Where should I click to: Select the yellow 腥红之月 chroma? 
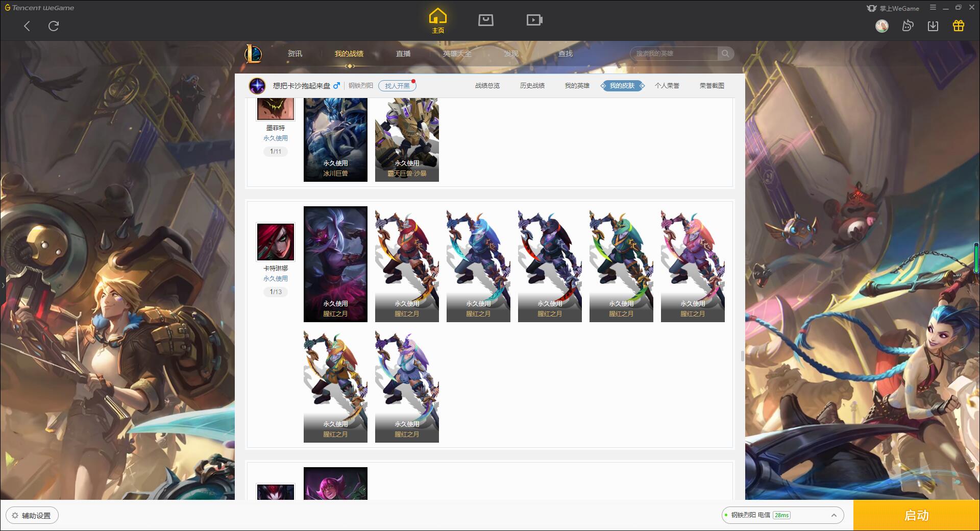[x=335, y=384]
